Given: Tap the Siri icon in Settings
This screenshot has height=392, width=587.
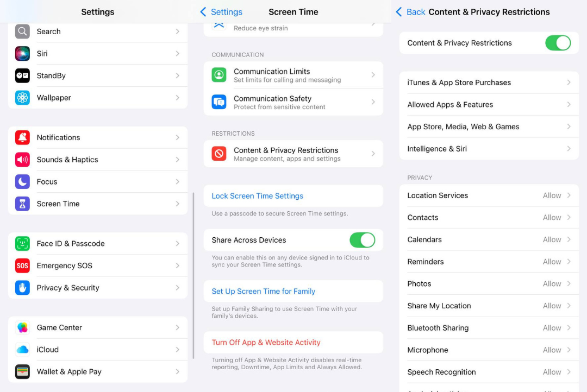Looking at the screenshot, I should click(x=22, y=54).
